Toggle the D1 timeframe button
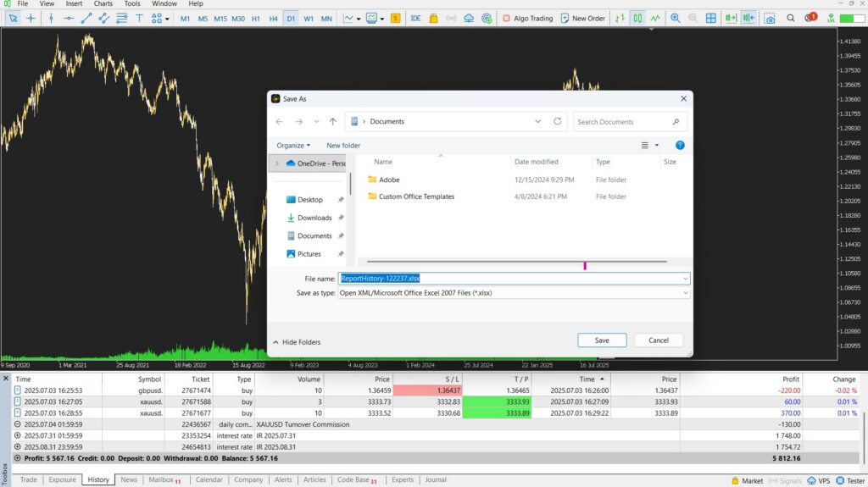This screenshot has width=868, height=487. click(x=291, y=19)
